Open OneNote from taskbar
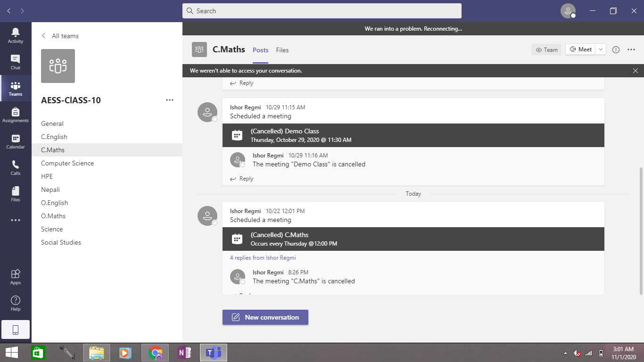This screenshot has width=644, height=362. 184,353
